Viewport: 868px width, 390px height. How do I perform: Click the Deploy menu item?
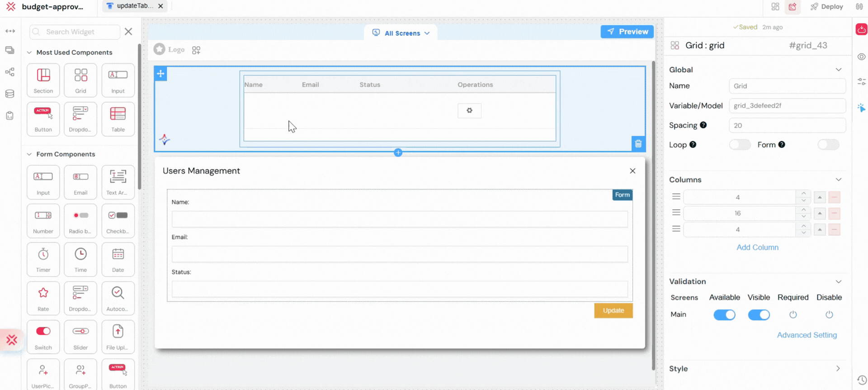[827, 7]
